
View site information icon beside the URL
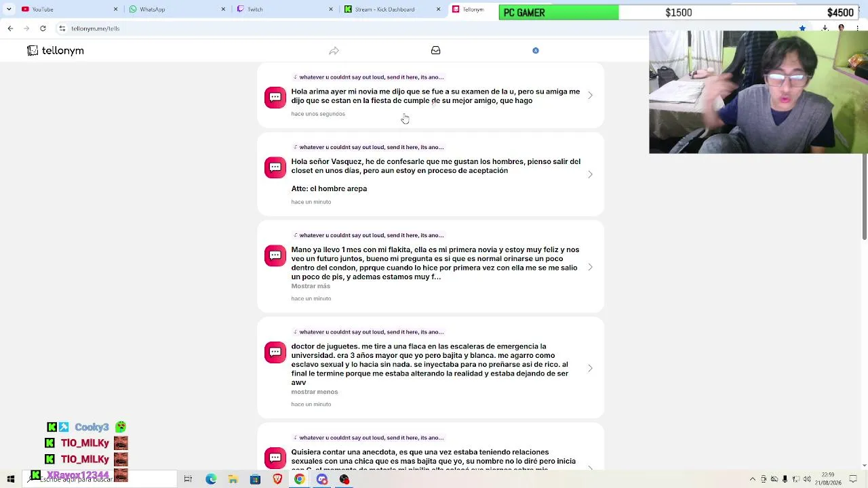62,28
